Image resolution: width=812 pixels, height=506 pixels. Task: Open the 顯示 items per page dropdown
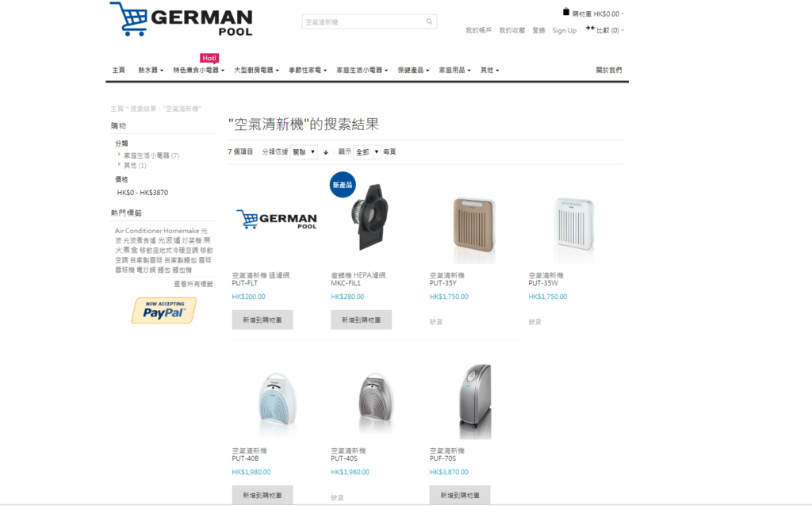(x=366, y=151)
